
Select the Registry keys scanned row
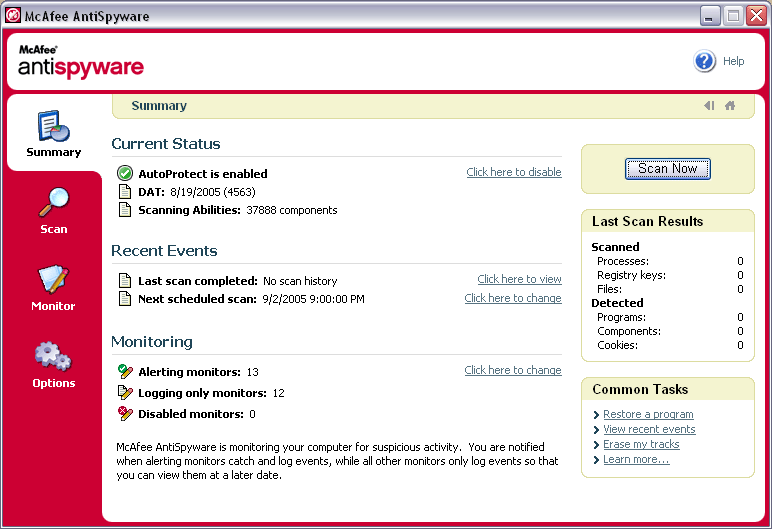point(668,275)
